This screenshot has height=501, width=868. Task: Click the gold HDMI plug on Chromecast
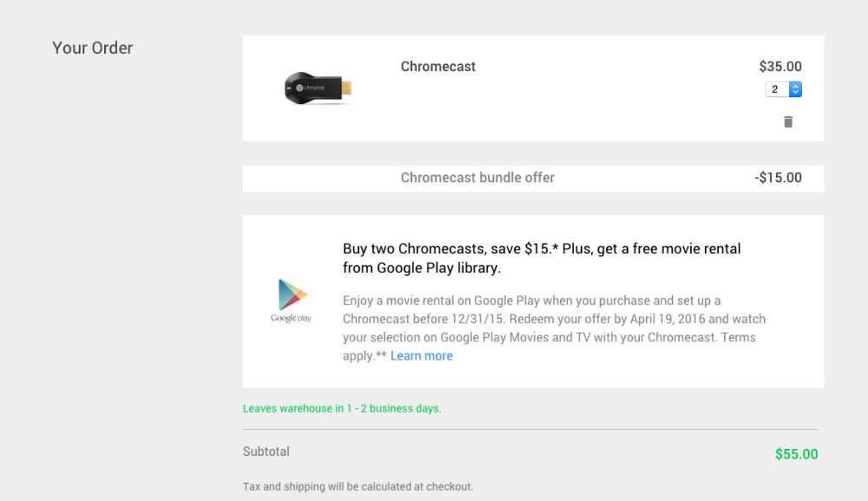pos(345,88)
